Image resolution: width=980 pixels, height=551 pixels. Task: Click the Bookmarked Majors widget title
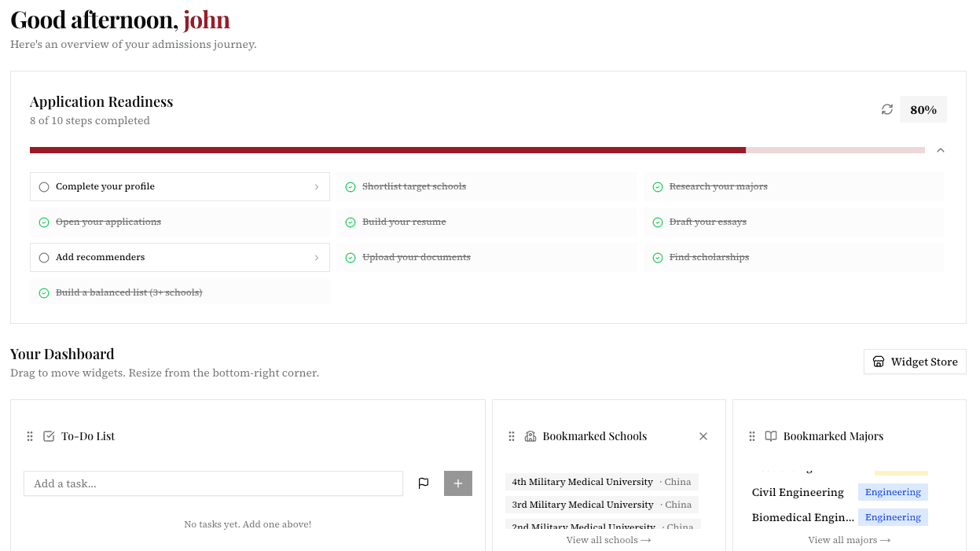point(833,436)
